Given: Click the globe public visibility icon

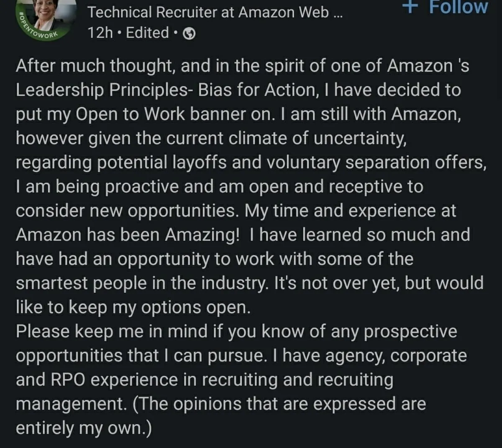Looking at the screenshot, I should 190,33.
